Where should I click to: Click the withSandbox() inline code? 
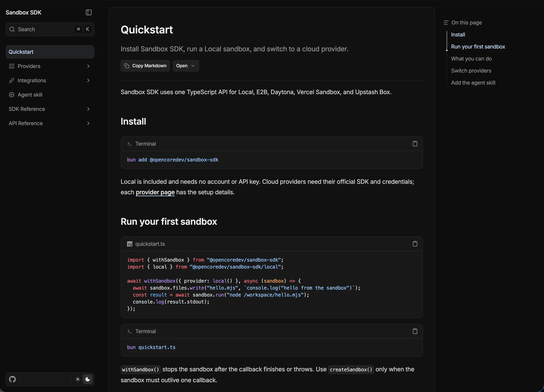tap(141, 369)
